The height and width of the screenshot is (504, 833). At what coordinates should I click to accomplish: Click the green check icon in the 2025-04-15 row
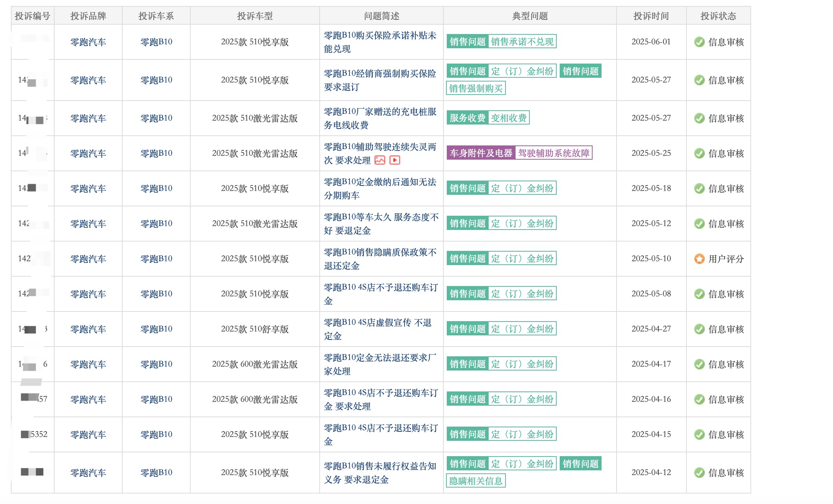pyautogui.click(x=699, y=434)
